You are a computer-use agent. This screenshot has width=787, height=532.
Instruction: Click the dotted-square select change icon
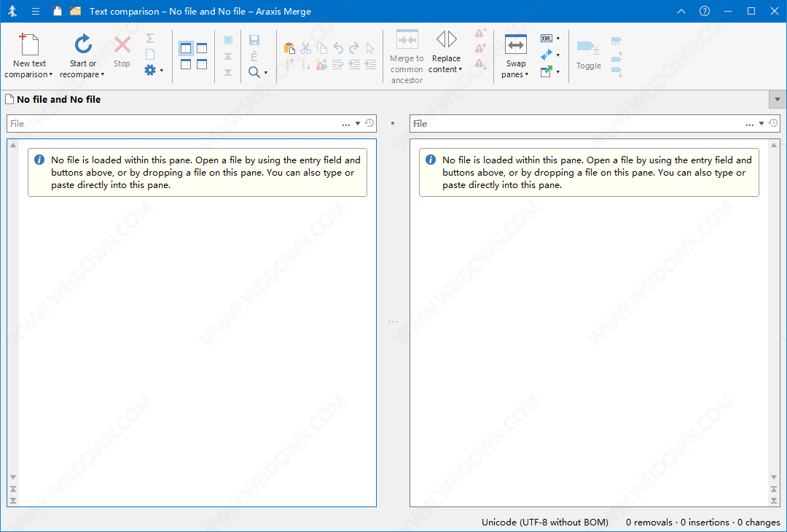click(x=228, y=39)
